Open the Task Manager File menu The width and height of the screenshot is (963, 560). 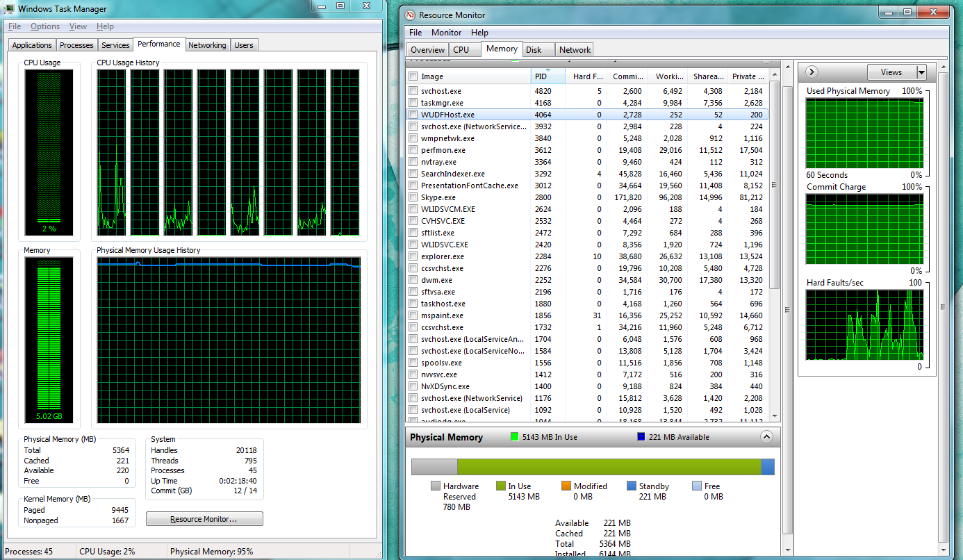(x=15, y=26)
